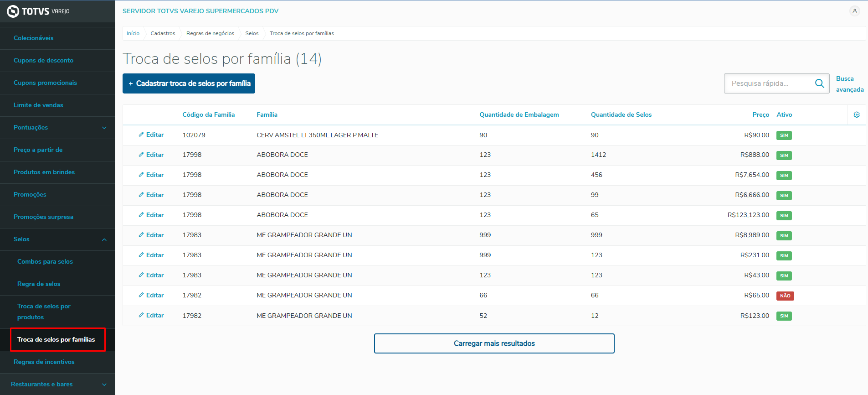The height and width of the screenshot is (395, 868).
Task: Click the price R$123,123.00
Action: tap(748, 215)
